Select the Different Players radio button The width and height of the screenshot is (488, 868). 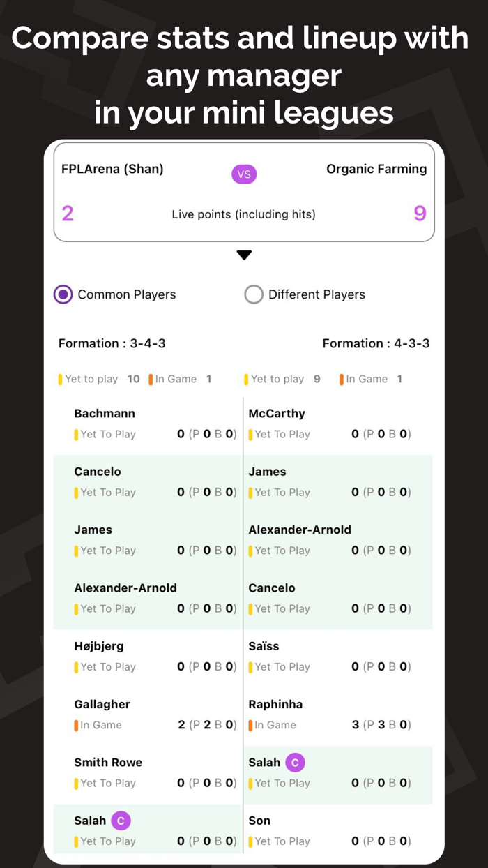pyautogui.click(x=254, y=294)
